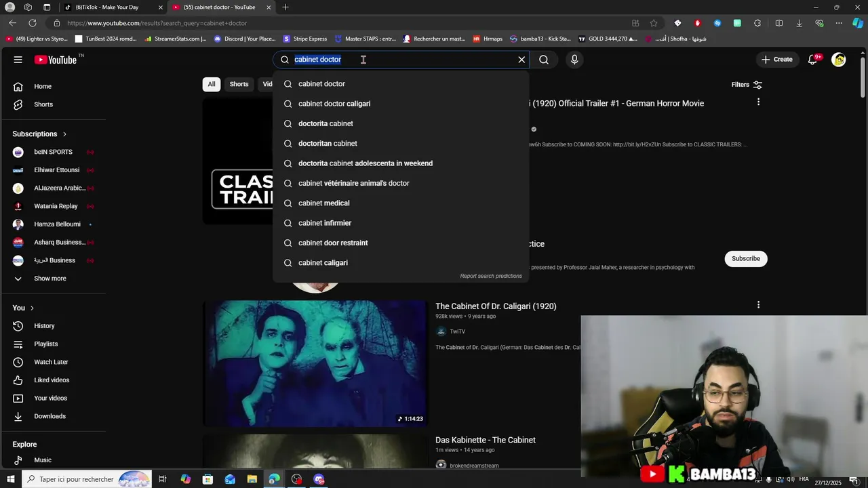
Task: Choose suggestion 'cabinet infirmier'
Action: 400,223
